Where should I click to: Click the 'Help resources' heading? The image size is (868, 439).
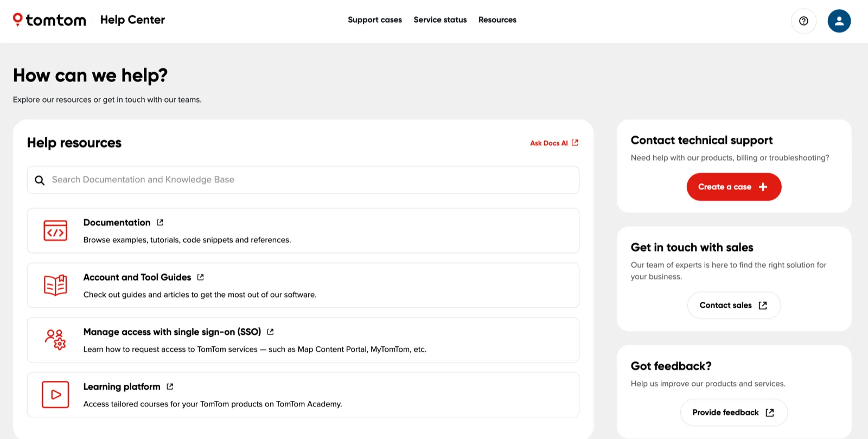[74, 143]
